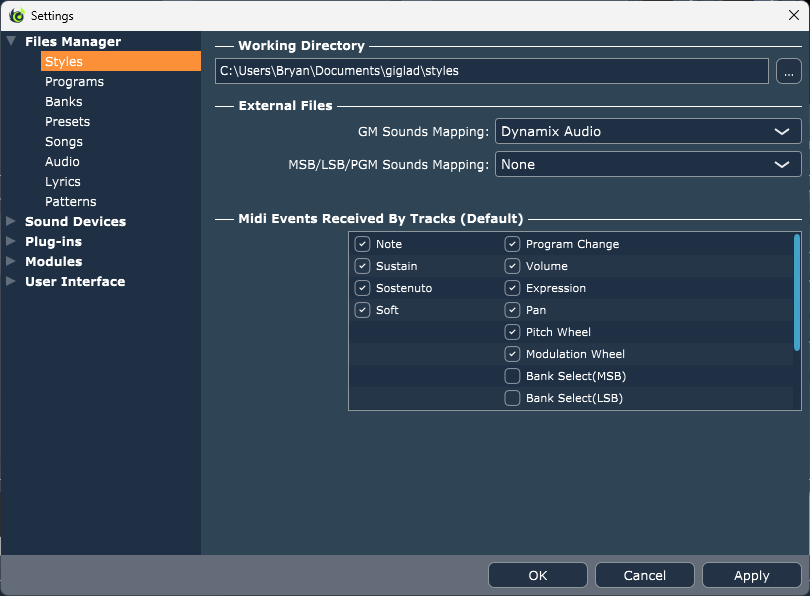This screenshot has width=810, height=596.
Task: Click the midi events list scrollbar thumb
Action: [797, 292]
